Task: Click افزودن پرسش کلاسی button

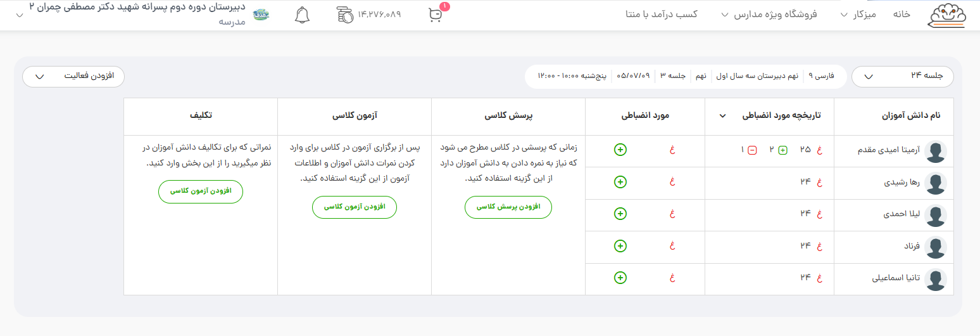Action: click(508, 207)
